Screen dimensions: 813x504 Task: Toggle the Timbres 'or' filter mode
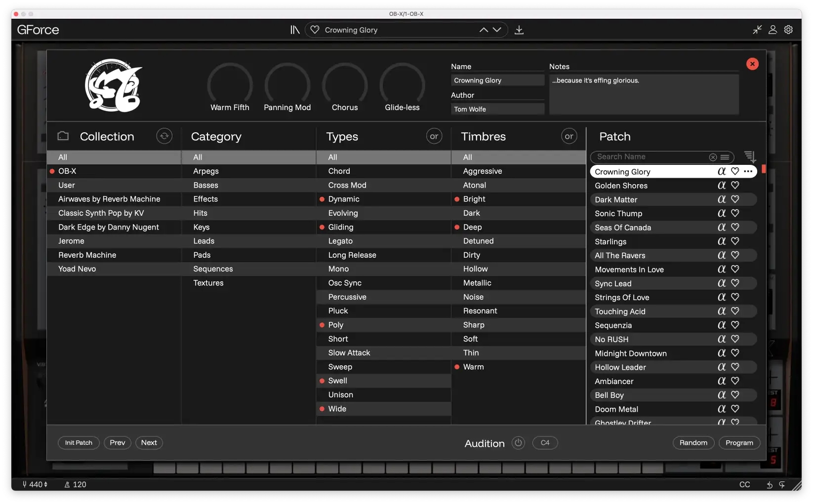[x=569, y=136]
